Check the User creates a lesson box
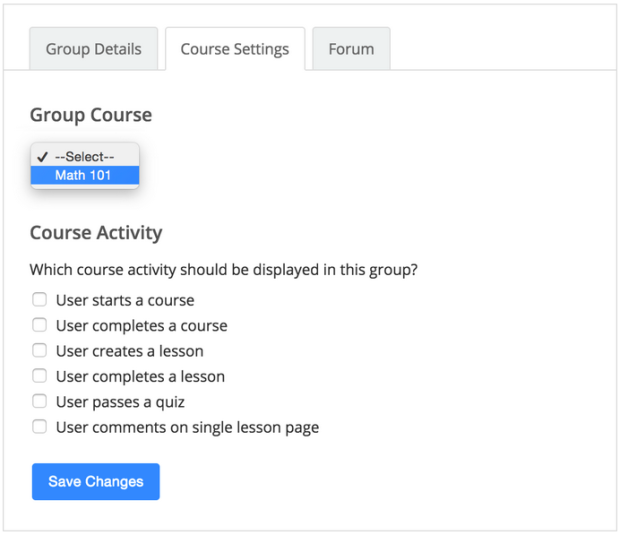The width and height of the screenshot is (620, 535). click(40, 350)
